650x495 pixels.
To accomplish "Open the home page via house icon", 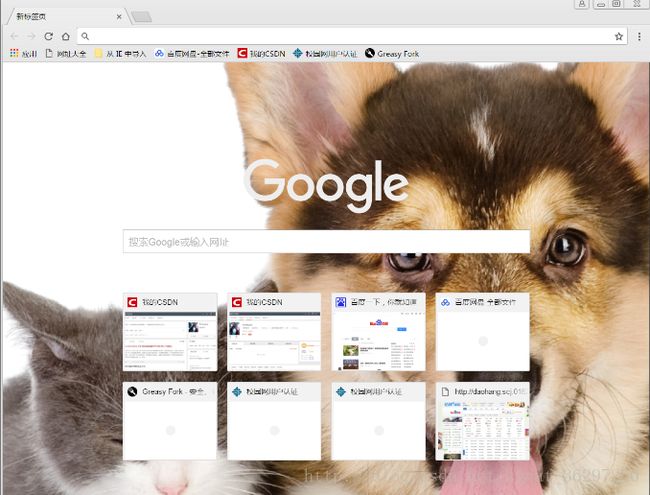I will click(65, 36).
